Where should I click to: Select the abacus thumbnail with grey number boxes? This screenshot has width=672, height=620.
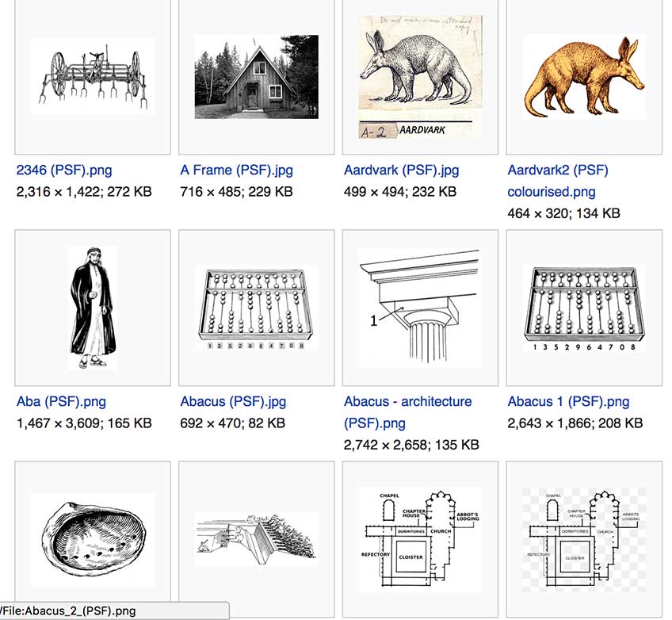[256, 308]
